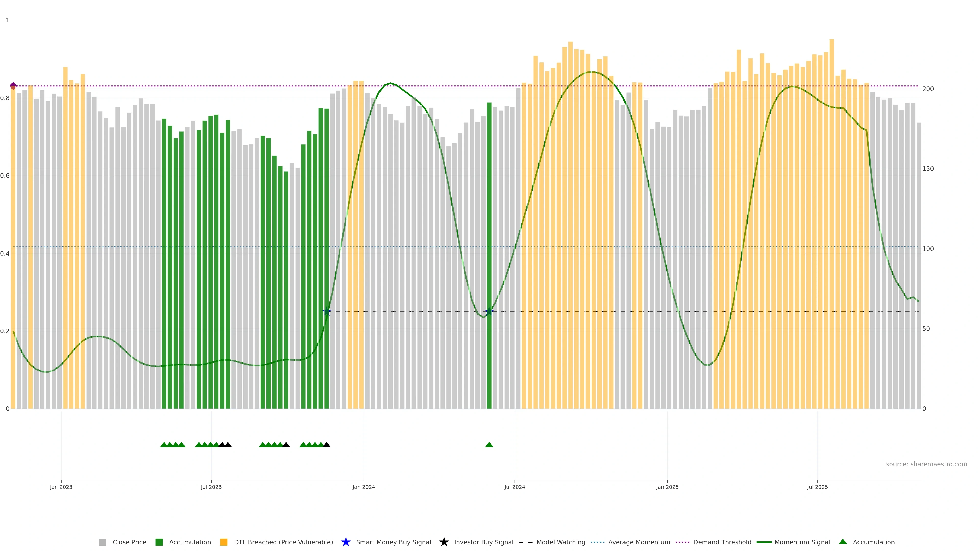Click the source: sharemaestro.com text
980x551 pixels.
pos(926,464)
